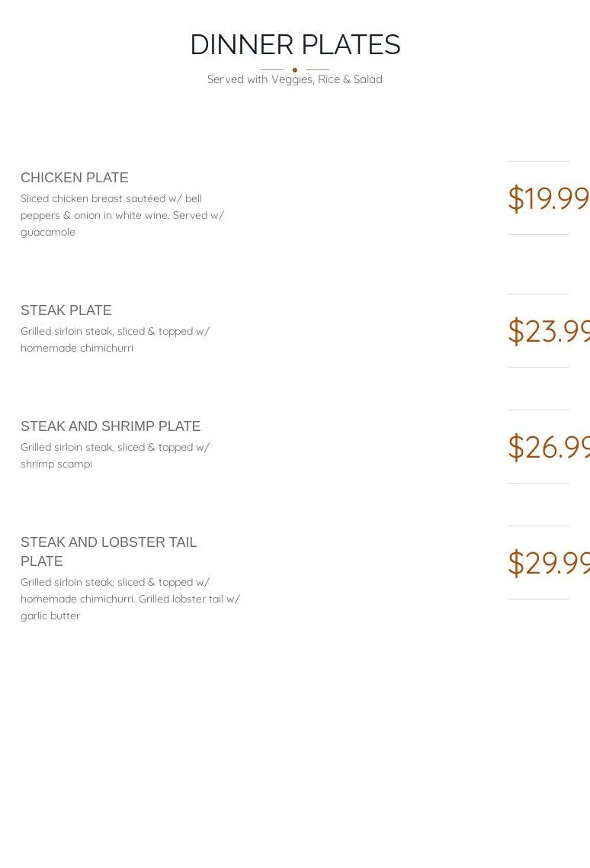This screenshot has height=868, width=590.
Task: Click the steak plate homemade chimichurri description
Action: [x=115, y=339]
